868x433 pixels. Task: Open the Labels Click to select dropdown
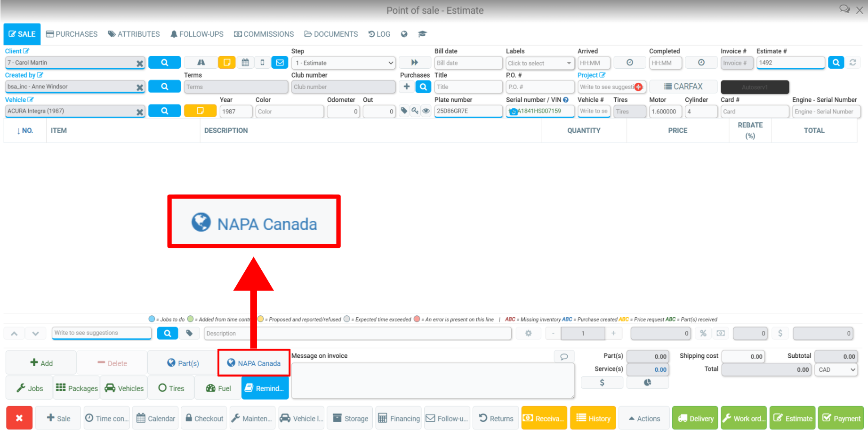click(x=540, y=63)
